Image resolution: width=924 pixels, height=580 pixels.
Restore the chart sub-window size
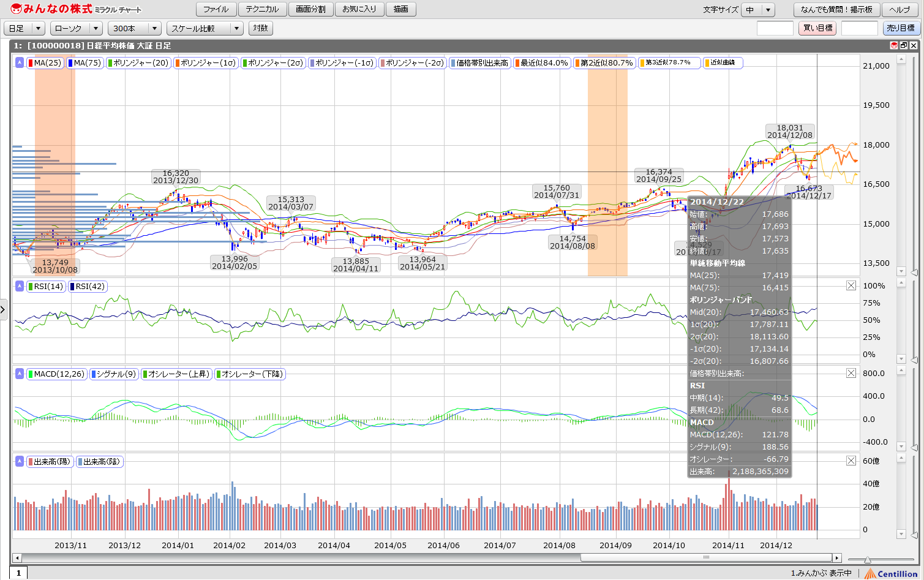tap(904, 45)
